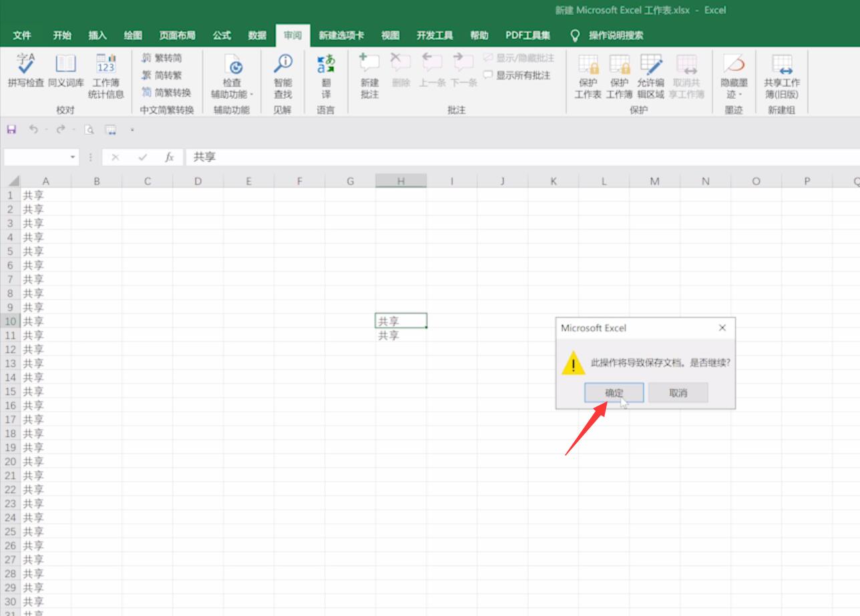Click the name box field
The width and height of the screenshot is (860, 616).
(36, 158)
